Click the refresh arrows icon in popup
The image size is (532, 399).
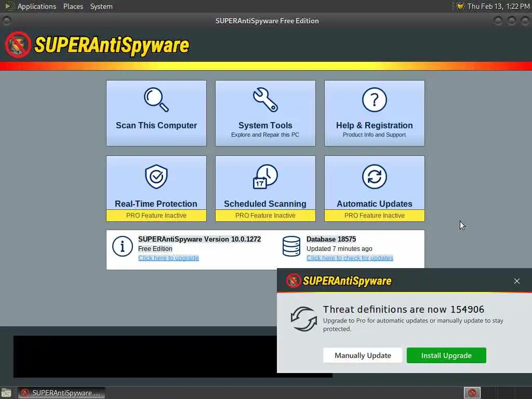[303, 319]
